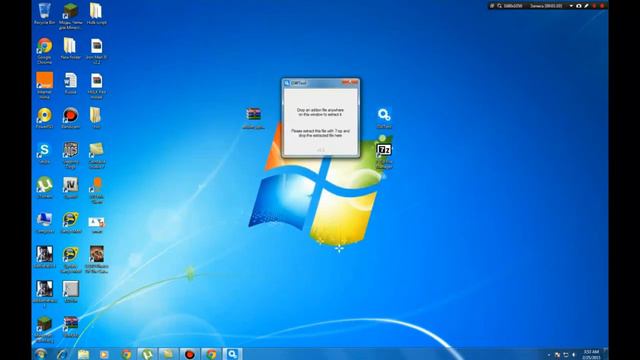Select the gold disc PowerISO shortcut
The image size is (640, 360).
44,118
